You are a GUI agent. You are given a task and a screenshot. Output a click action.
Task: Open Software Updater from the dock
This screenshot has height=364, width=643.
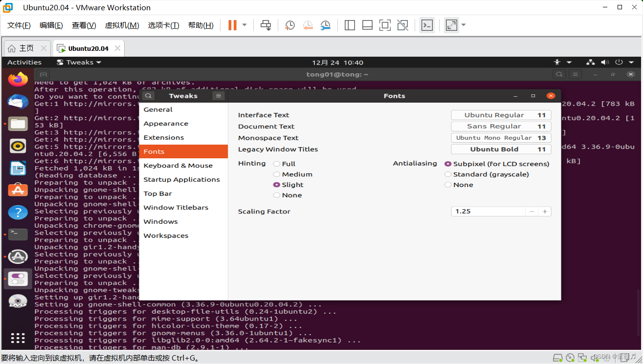[18, 256]
